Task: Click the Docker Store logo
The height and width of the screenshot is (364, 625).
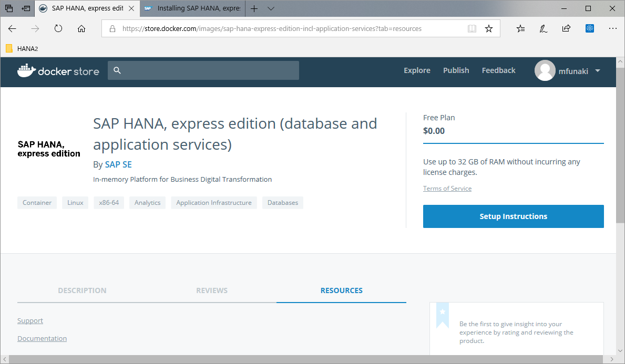Action: point(58,71)
